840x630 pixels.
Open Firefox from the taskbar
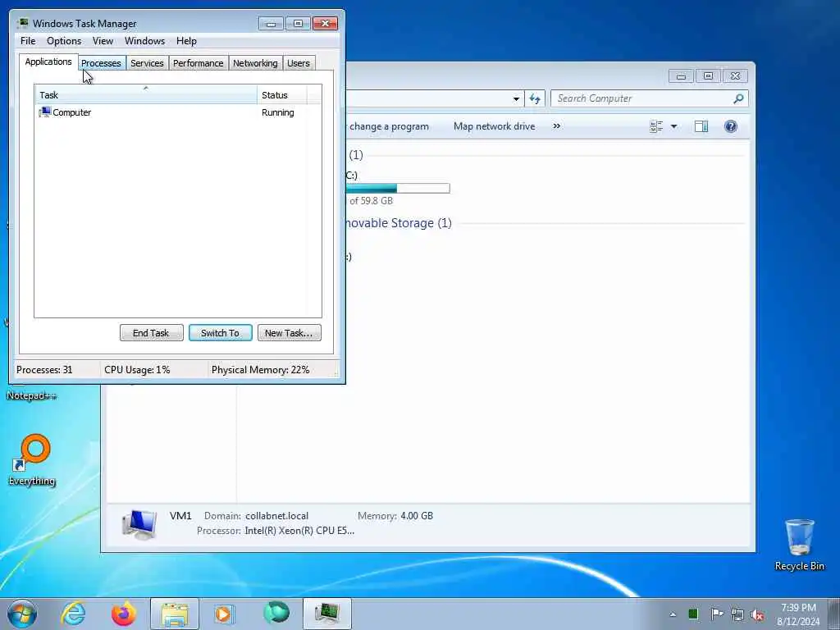[x=124, y=614]
